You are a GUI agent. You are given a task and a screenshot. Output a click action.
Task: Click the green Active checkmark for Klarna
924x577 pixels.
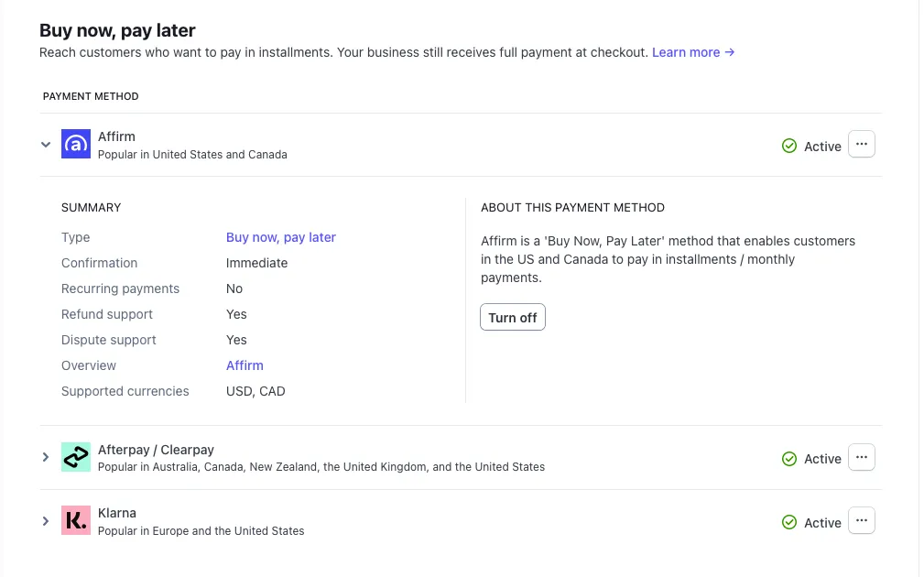[x=788, y=522]
